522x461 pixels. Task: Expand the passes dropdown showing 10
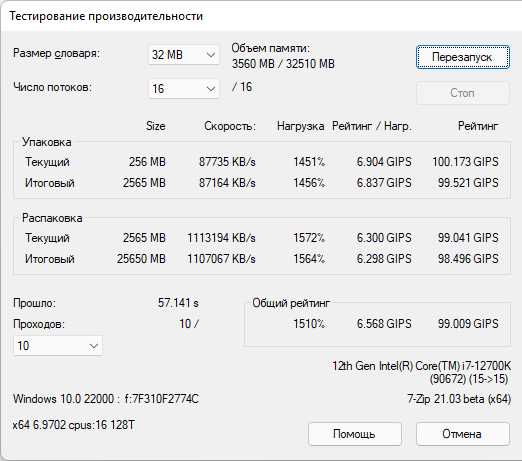[58, 346]
